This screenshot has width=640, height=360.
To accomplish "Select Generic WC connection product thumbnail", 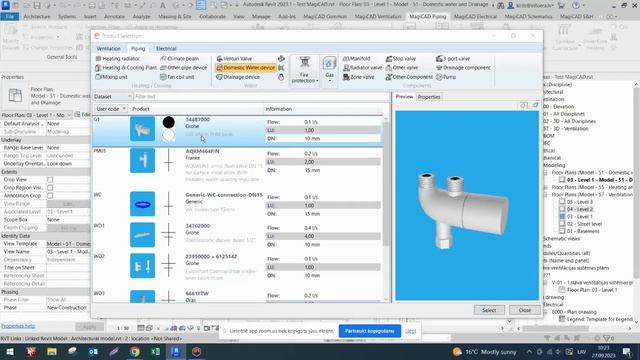I will (142, 204).
